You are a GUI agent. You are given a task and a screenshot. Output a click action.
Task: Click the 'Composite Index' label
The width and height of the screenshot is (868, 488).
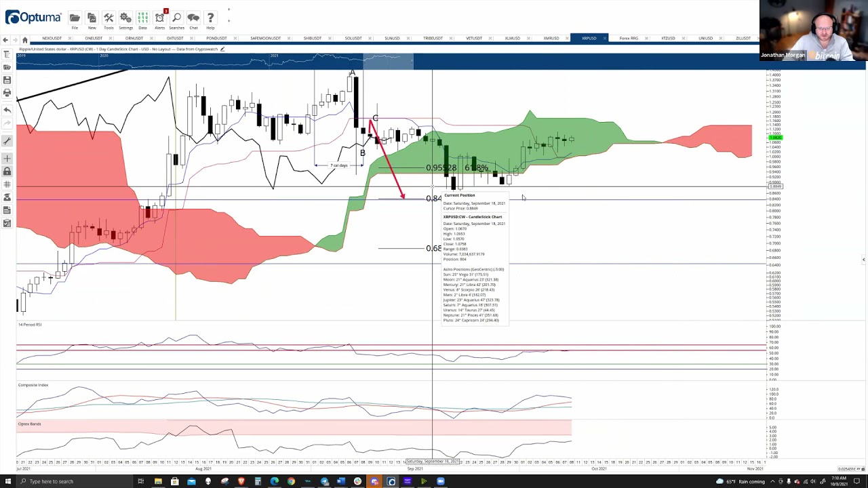(33, 385)
